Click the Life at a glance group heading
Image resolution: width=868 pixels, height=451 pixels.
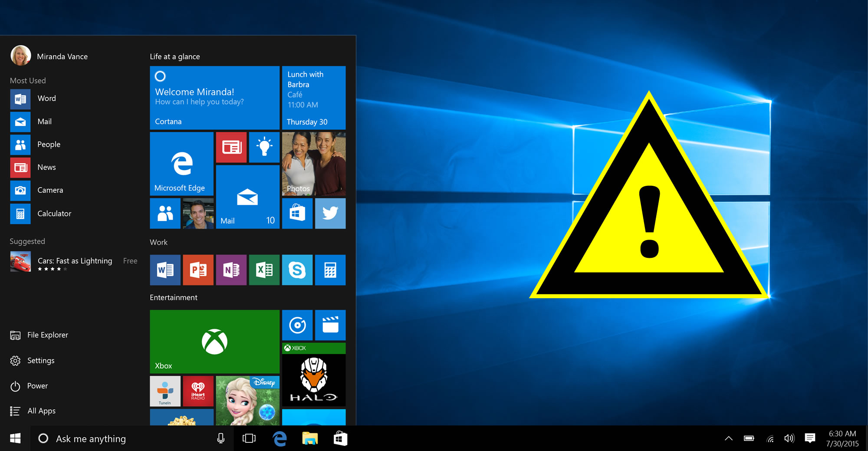coord(175,56)
